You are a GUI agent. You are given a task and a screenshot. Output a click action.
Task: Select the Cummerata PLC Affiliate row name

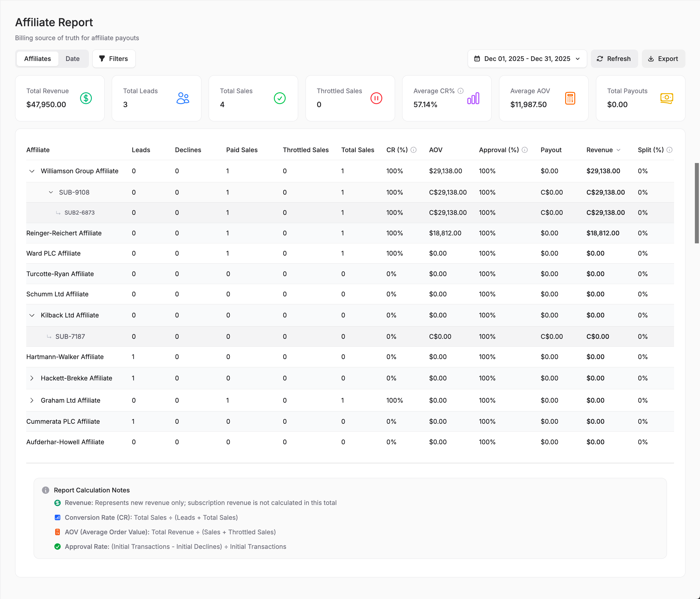[x=63, y=422]
